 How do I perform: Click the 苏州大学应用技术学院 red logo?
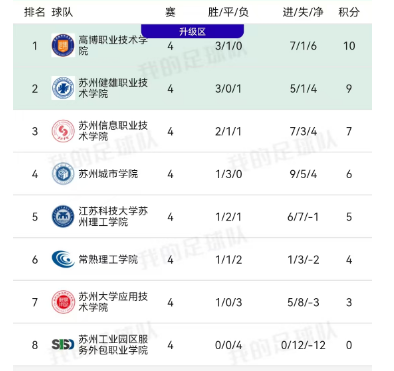point(63,302)
